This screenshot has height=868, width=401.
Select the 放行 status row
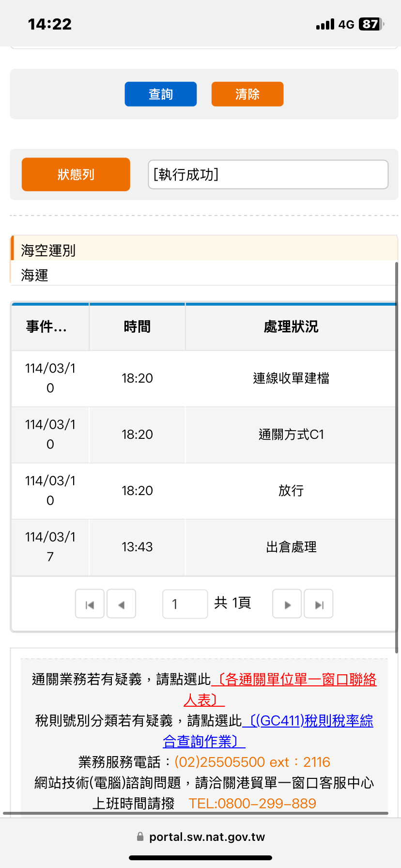pyautogui.click(x=291, y=491)
